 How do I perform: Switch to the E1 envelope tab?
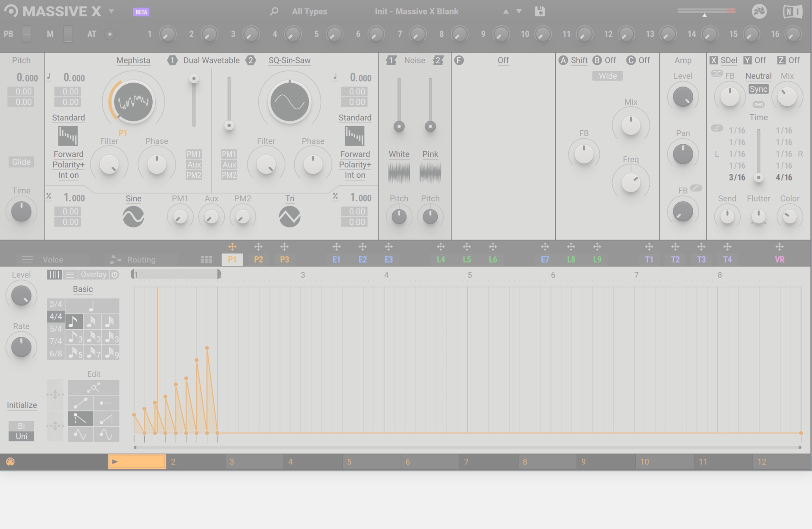[336, 259]
